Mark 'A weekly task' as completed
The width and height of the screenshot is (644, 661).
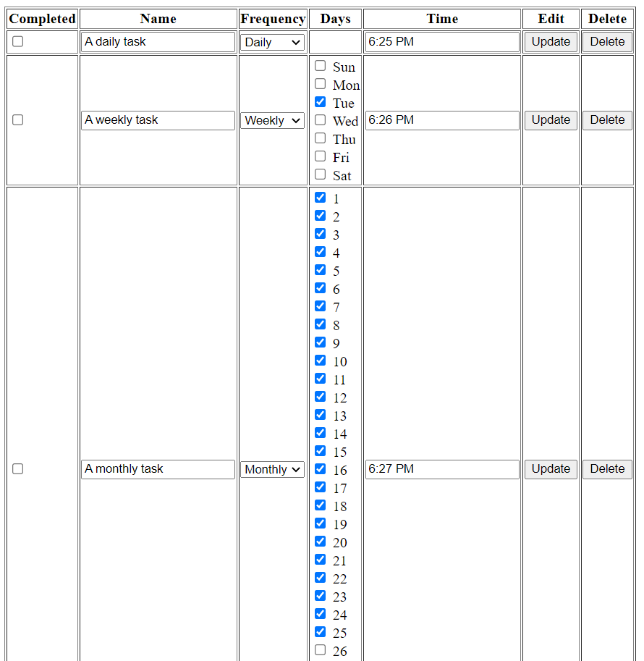[17, 120]
